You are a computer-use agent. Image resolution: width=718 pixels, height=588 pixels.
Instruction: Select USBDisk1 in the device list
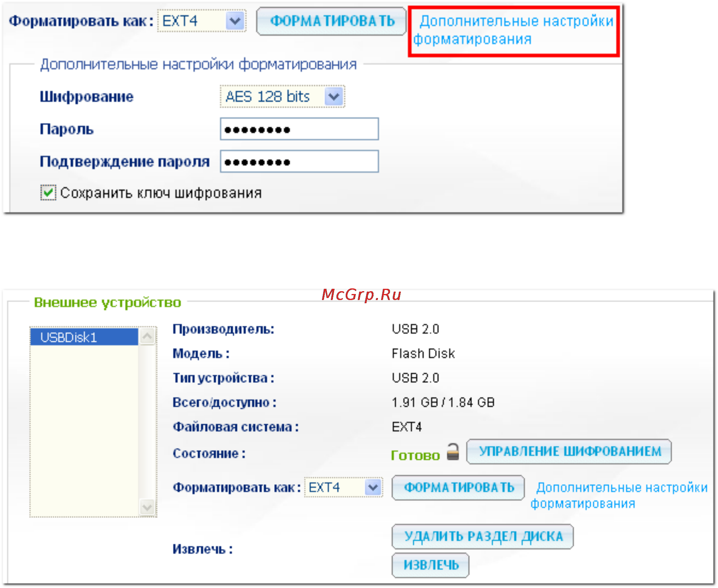84,337
